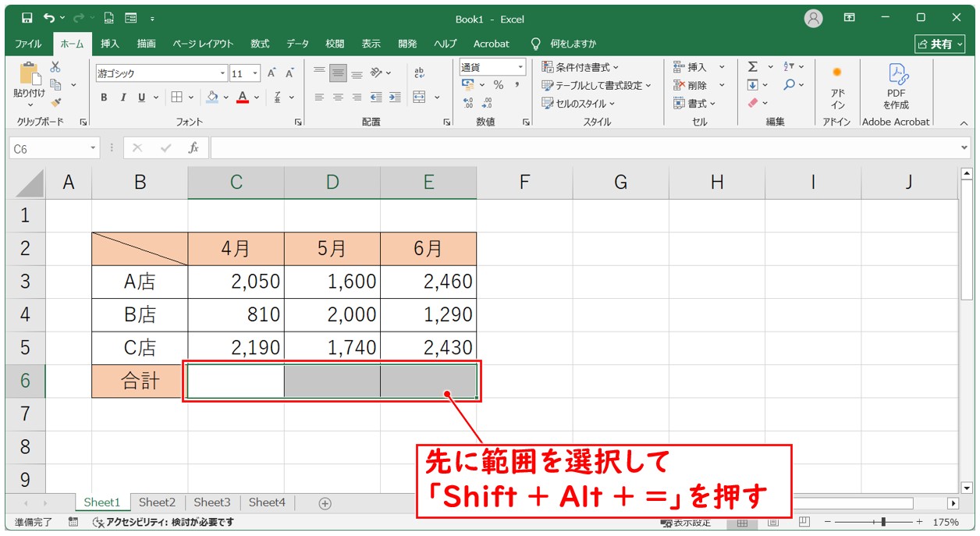This screenshot has height=536, width=980.
Task: Toggle italic formatting
Action: [123, 98]
